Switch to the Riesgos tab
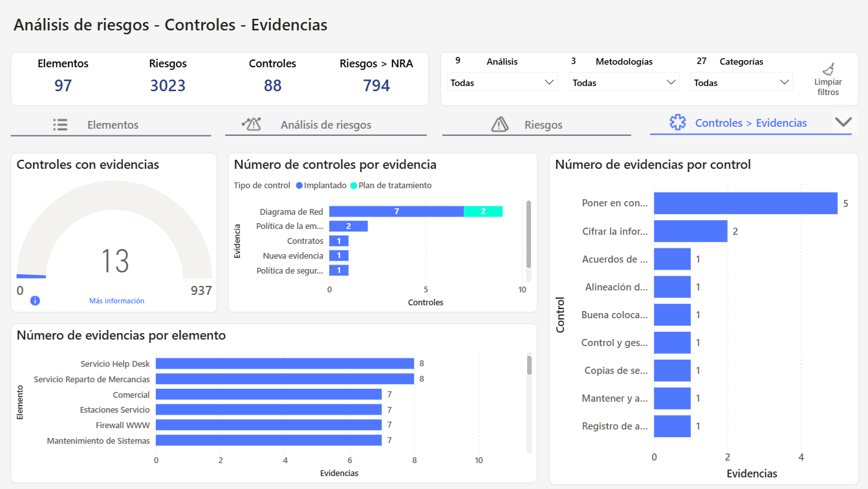868x489 pixels. [x=543, y=125]
